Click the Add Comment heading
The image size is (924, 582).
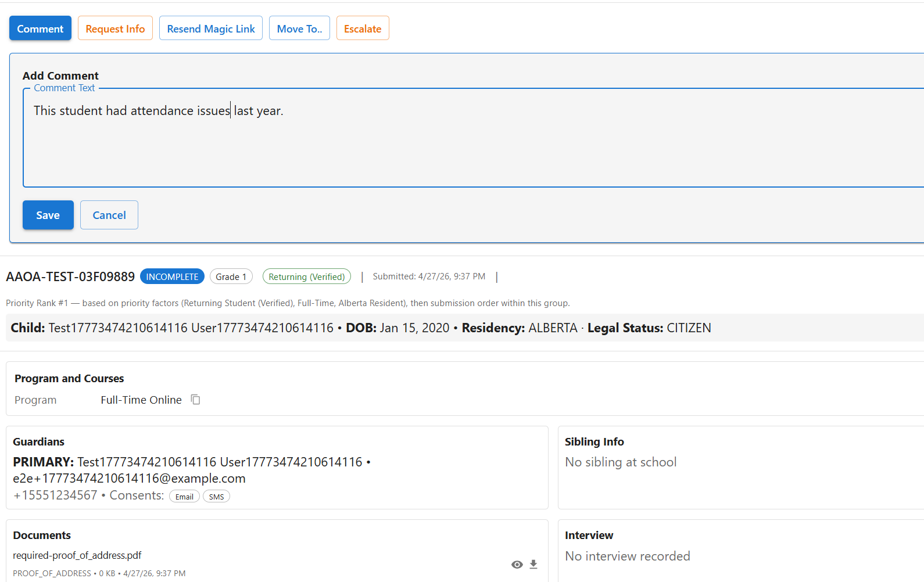pyautogui.click(x=60, y=76)
